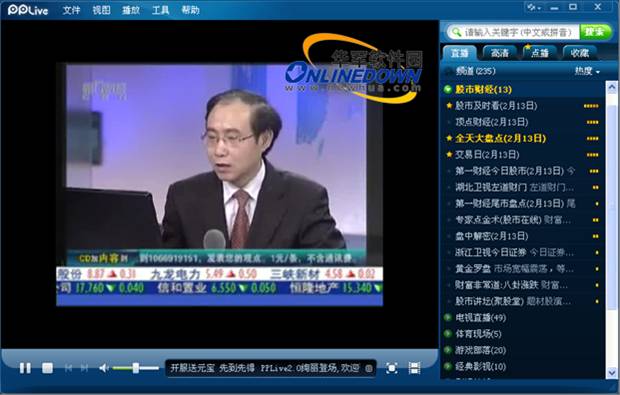620x395 pixels.
Task: Open the 帮助 menu
Action: pos(190,10)
